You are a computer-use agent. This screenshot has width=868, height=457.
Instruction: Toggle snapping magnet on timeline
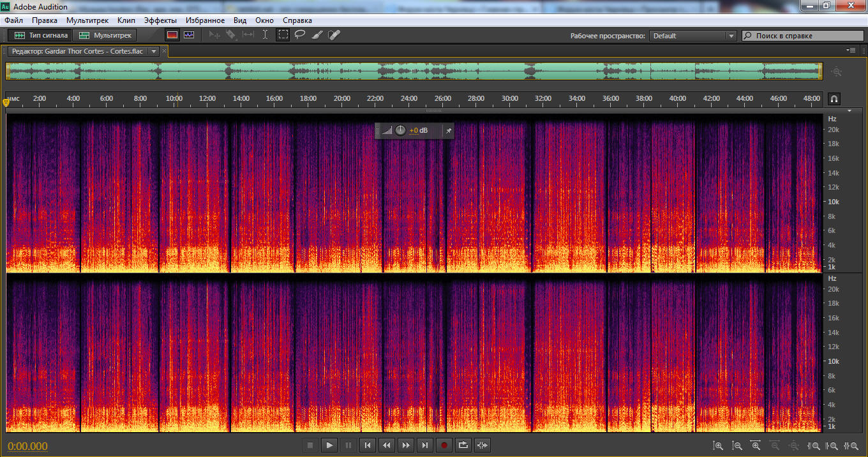(834, 99)
